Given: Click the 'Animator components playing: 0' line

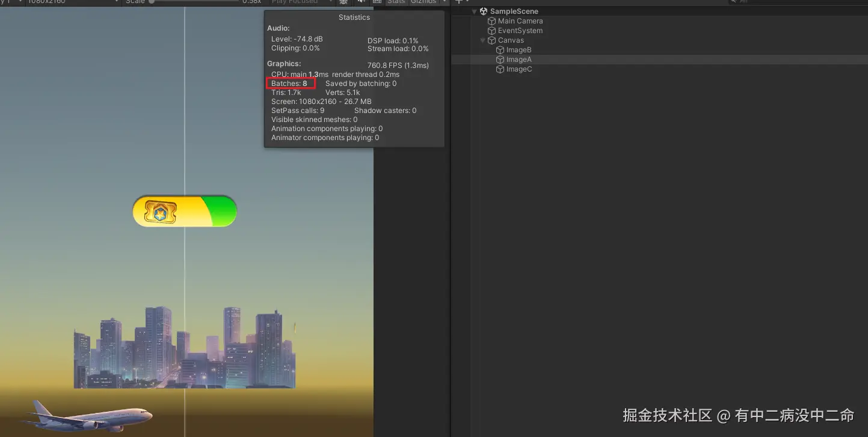Looking at the screenshot, I should (x=325, y=138).
